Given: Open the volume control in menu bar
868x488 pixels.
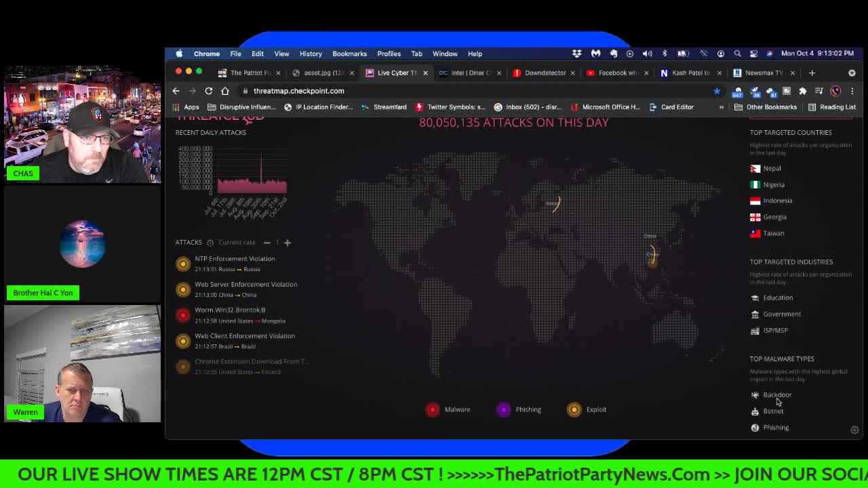Looking at the screenshot, I should (648, 54).
